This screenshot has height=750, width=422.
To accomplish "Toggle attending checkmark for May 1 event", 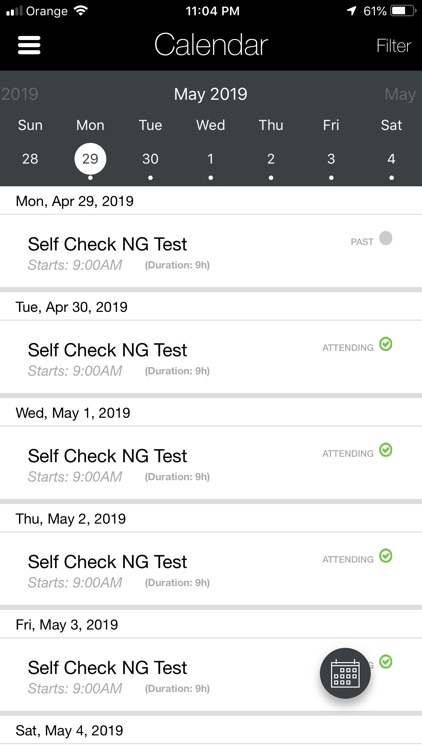I will pyautogui.click(x=386, y=450).
